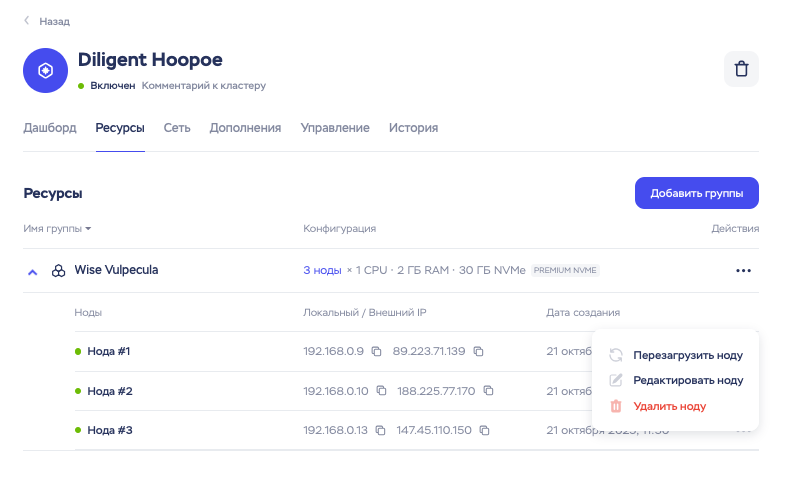This screenshot has height=477, width=790.
Task: Click the Diligent Hoopoe cluster avatar icon
Action: pyautogui.click(x=44, y=71)
